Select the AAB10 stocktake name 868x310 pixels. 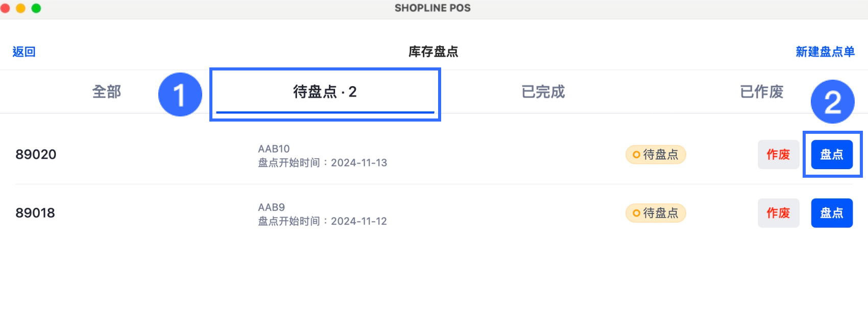tap(274, 149)
